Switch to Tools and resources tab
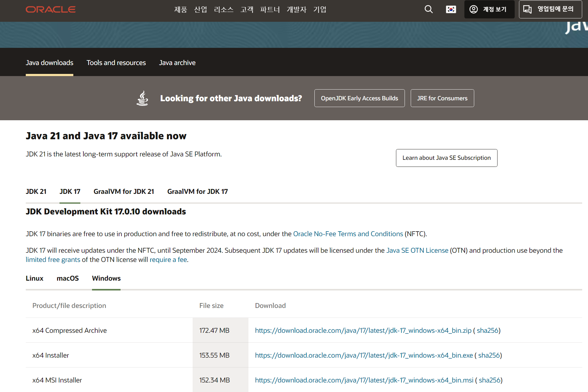This screenshot has height=392, width=588. pos(116,63)
